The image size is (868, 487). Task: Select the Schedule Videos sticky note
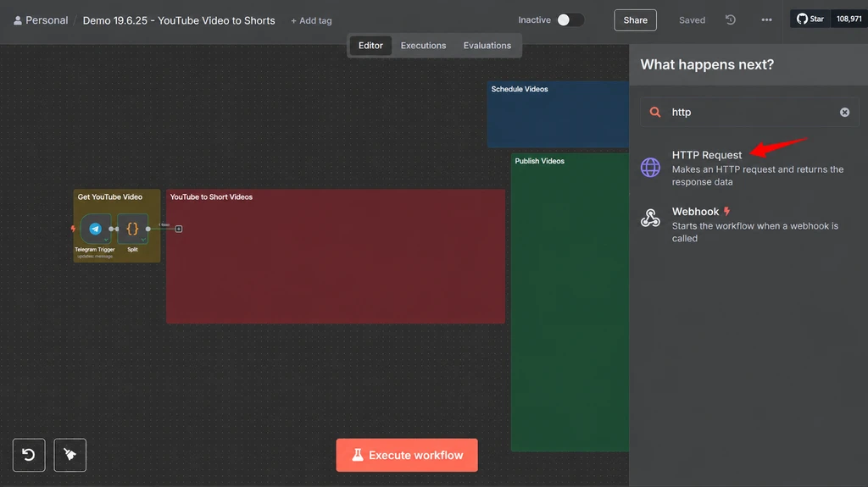point(558,114)
